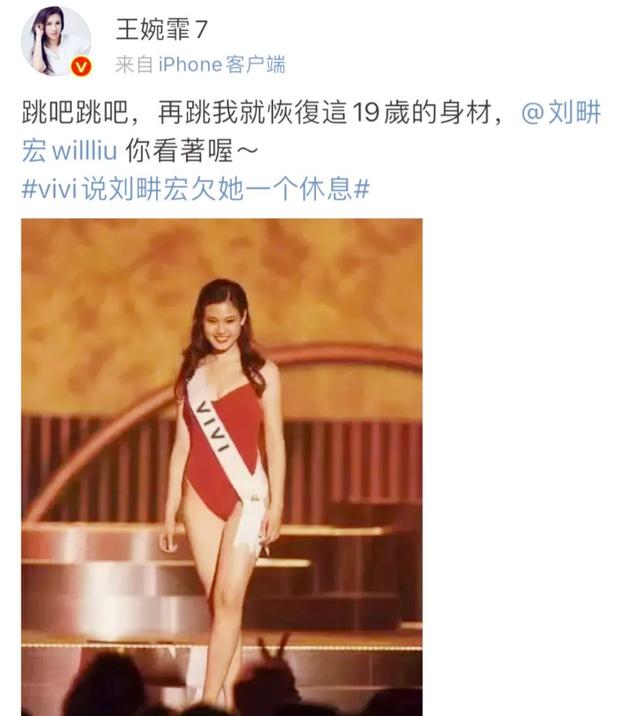Open the @刘畊 mention on first line
The height and width of the screenshot is (716, 640).
(x=561, y=112)
